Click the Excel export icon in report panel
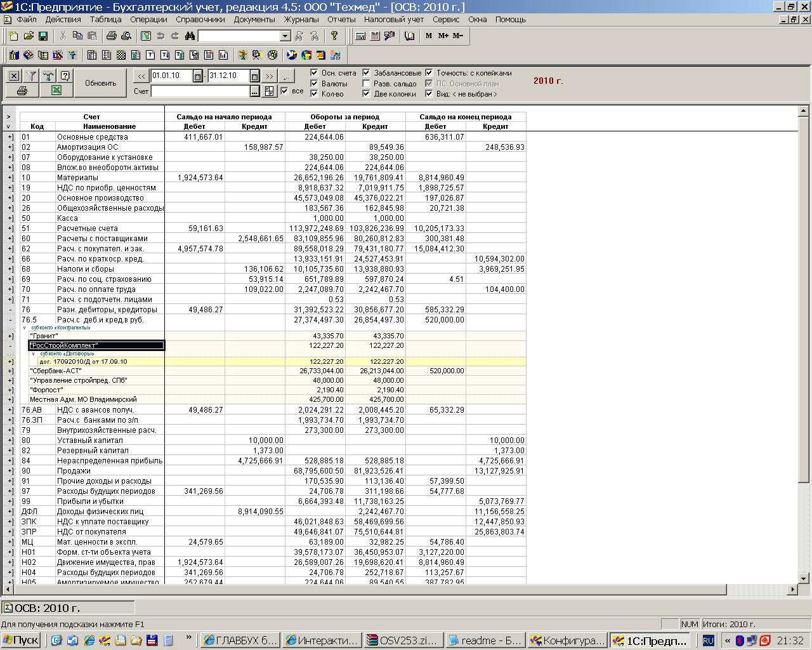812x650 pixels. pos(56,91)
